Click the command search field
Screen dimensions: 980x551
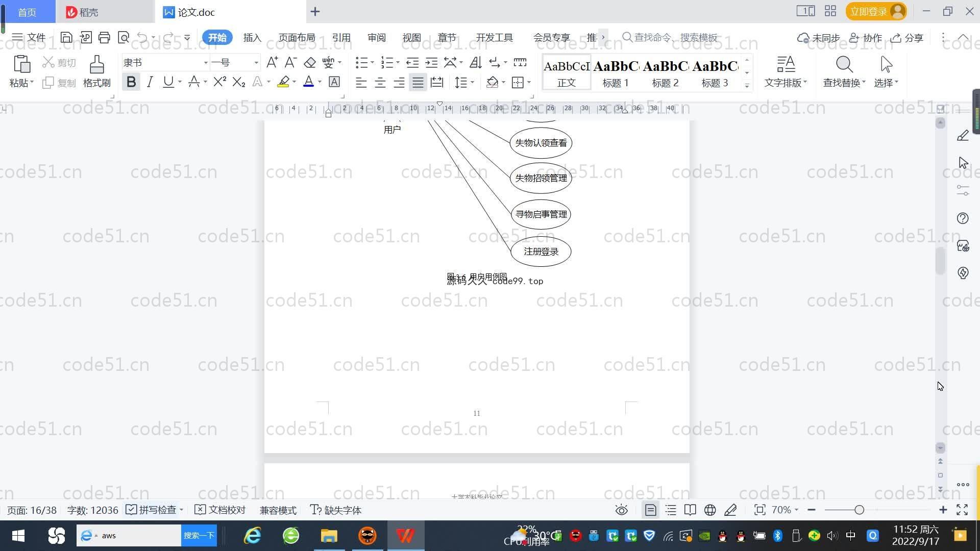[671, 37]
